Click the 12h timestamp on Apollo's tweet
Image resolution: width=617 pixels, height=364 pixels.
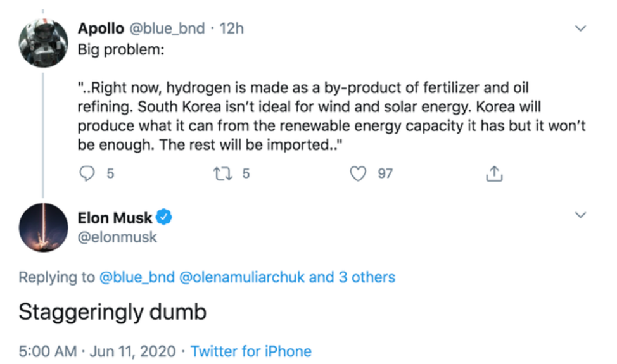coord(231,29)
